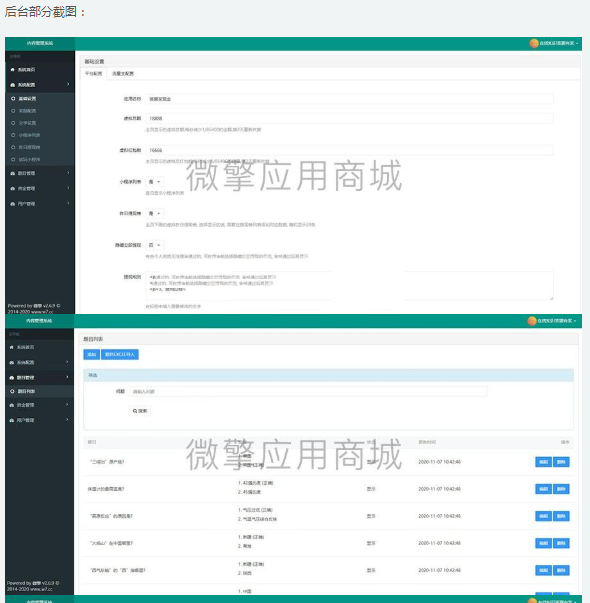The image size is (590, 603).
Task: Click the 用户管理 gauge icon in the 题目列表 panel
Action: pos(12,420)
